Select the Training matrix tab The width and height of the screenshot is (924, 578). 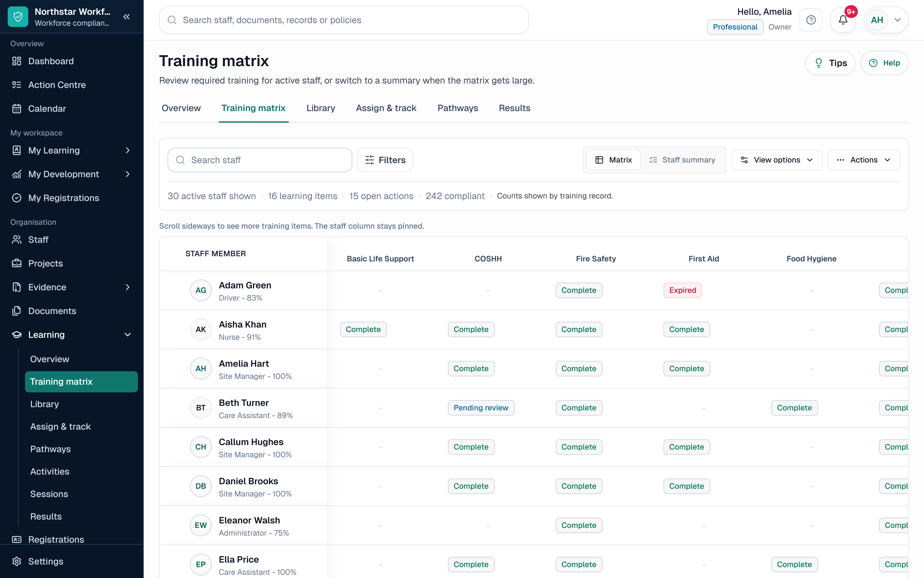[x=253, y=108]
